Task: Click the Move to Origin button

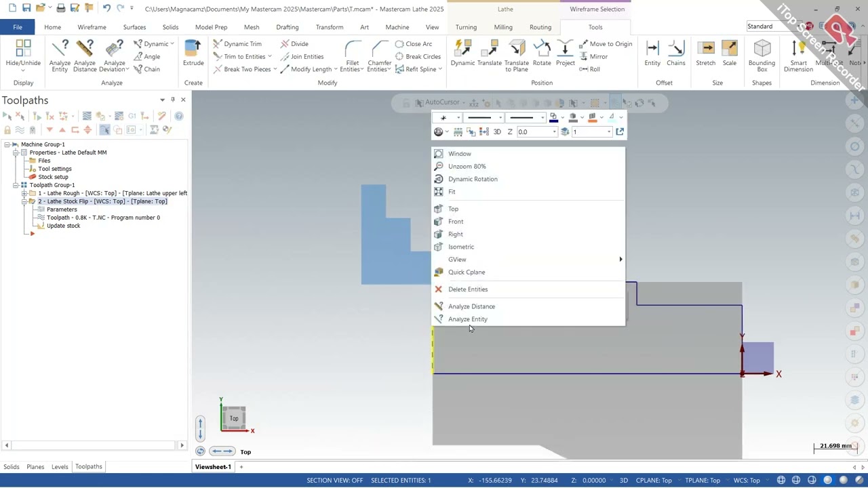Action: pos(606,44)
